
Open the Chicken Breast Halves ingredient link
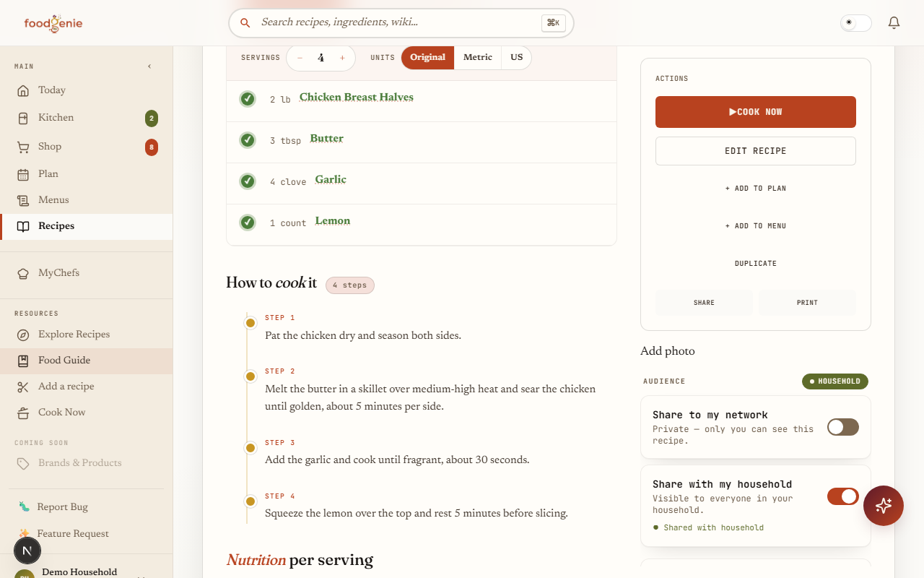pyautogui.click(x=357, y=98)
